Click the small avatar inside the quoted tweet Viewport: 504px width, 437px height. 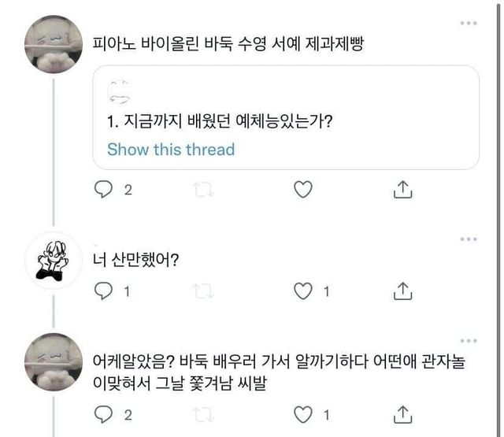120,90
